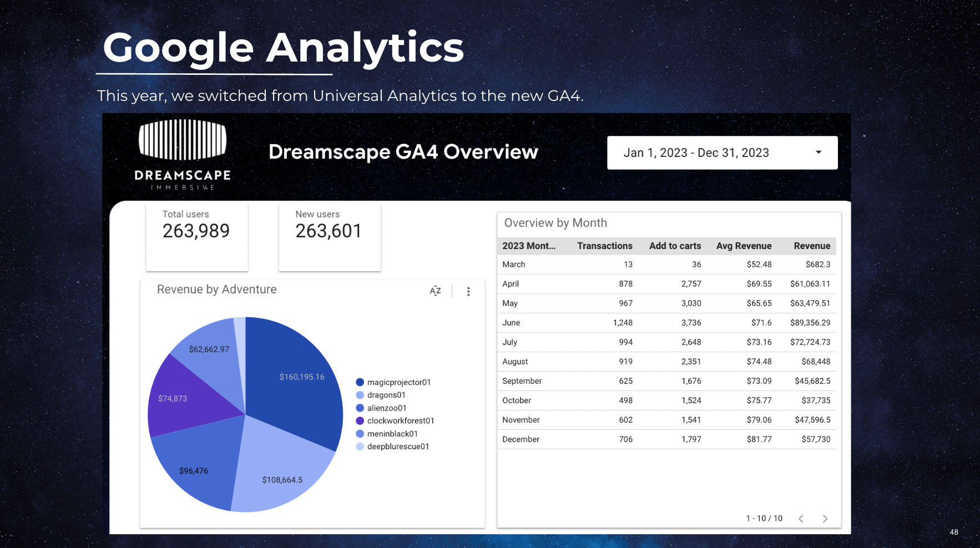Select the Total users 263,989 scorecard

[x=196, y=237]
